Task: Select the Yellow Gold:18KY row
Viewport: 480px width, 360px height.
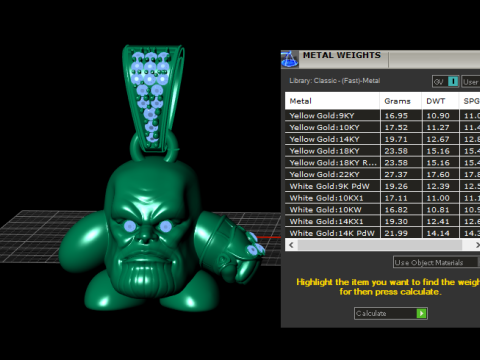Action: pyautogui.click(x=383, y=151)
